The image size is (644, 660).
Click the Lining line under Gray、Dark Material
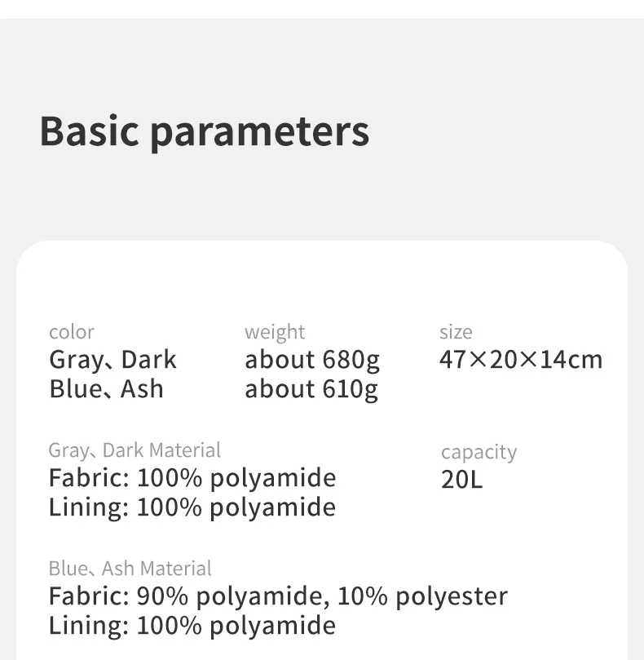(x=192, y=507)
